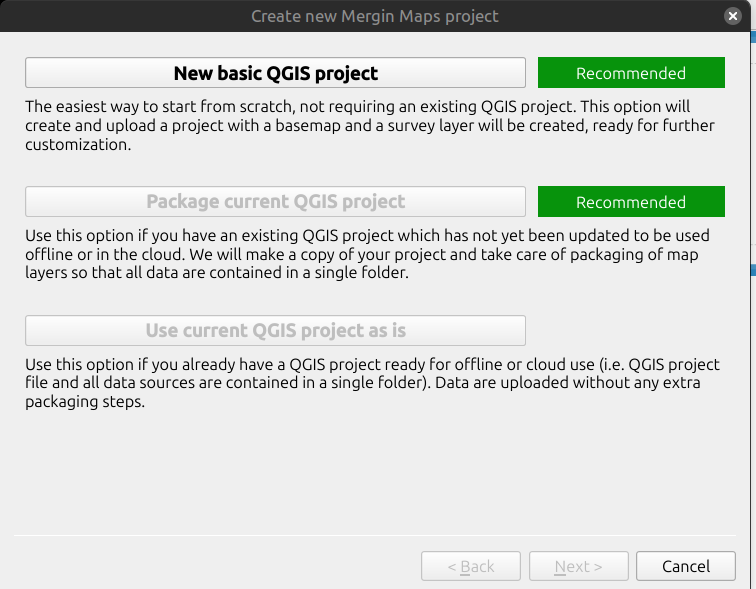The height and width of the screenshot is (589, 756).
Task: Click the 'easiest way to start from scratch' description
Action: pyautogui.click(x=370, y=125)
